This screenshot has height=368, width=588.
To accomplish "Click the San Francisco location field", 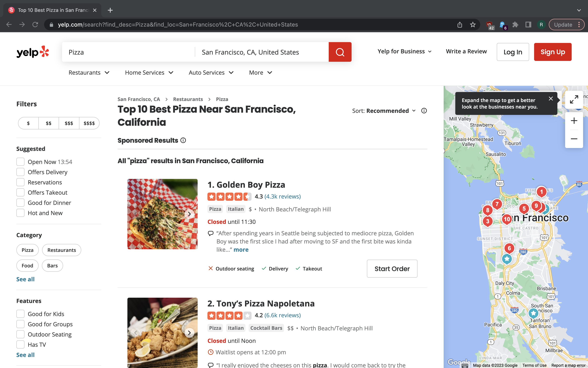I will [x=262, y=52].
